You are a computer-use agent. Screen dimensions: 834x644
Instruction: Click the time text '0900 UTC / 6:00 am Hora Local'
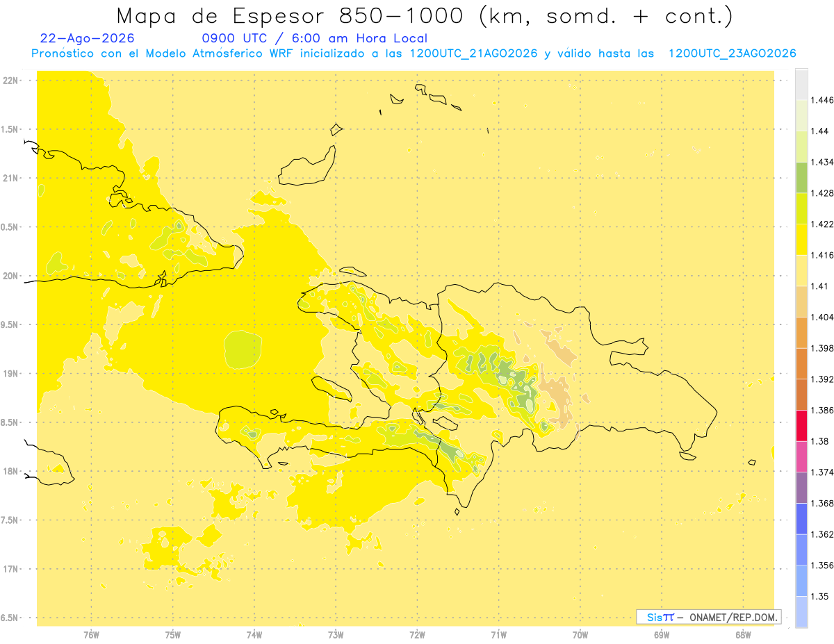coord(314,38)
